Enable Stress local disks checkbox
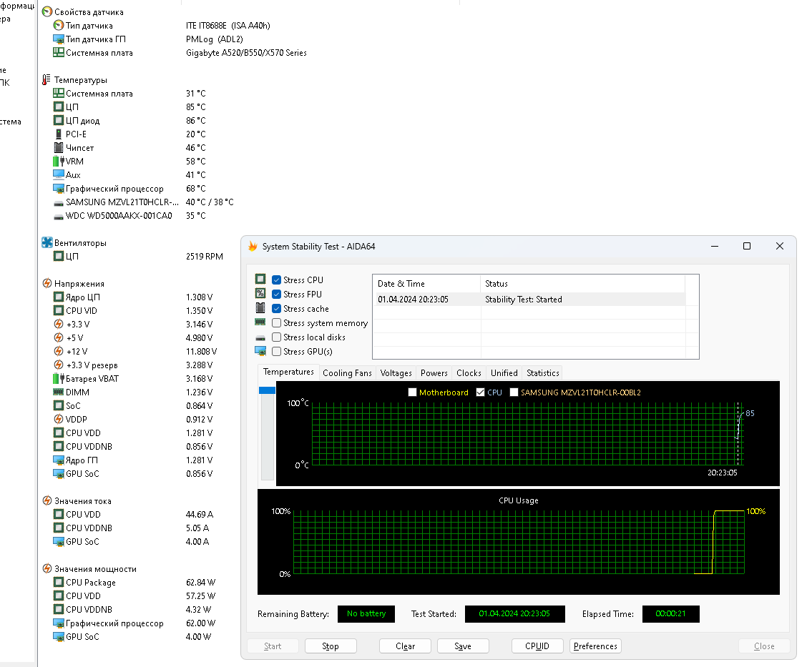 coord(277,337)
